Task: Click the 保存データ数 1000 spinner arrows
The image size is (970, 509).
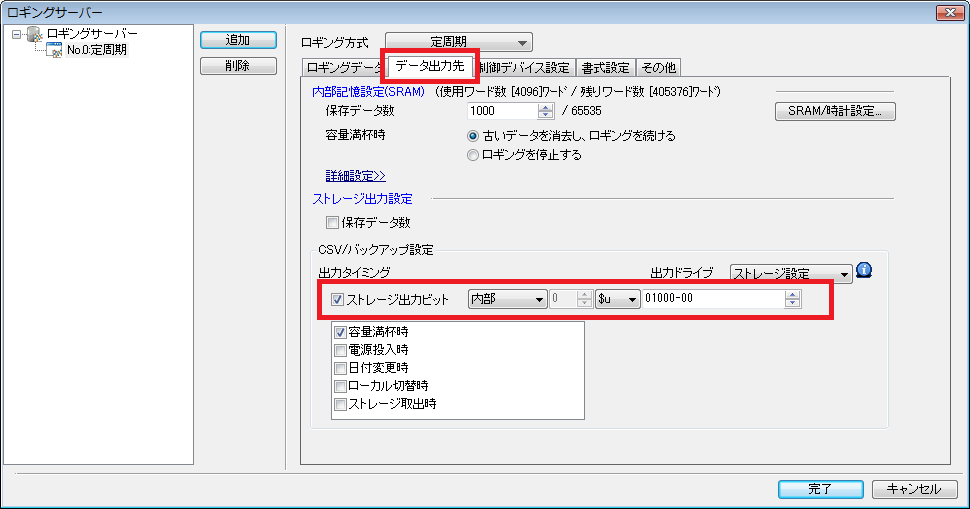Action: click(545, 111)
